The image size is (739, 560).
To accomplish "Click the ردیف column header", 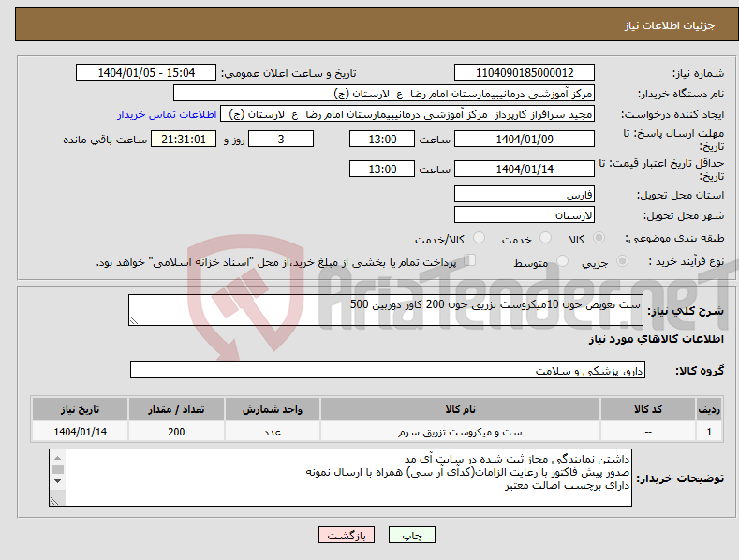I will tap(709, 409).
